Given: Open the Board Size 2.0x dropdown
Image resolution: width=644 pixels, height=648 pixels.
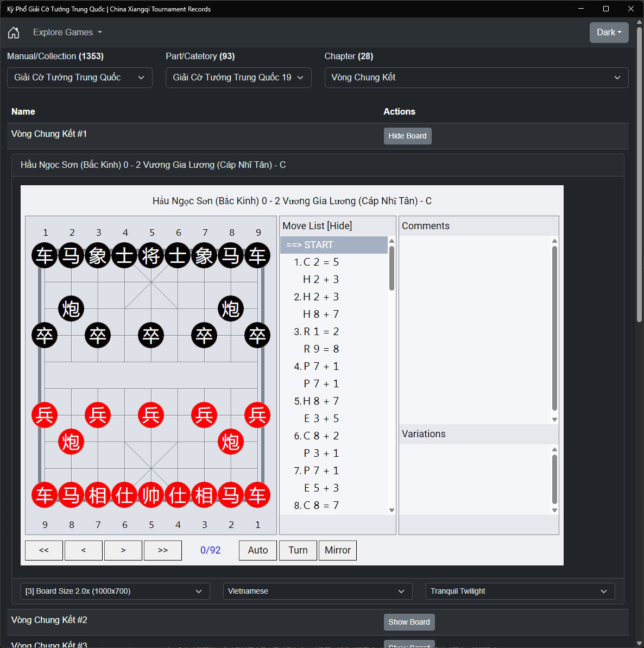Looking at the screenshot, I should (x=115, y=591).
